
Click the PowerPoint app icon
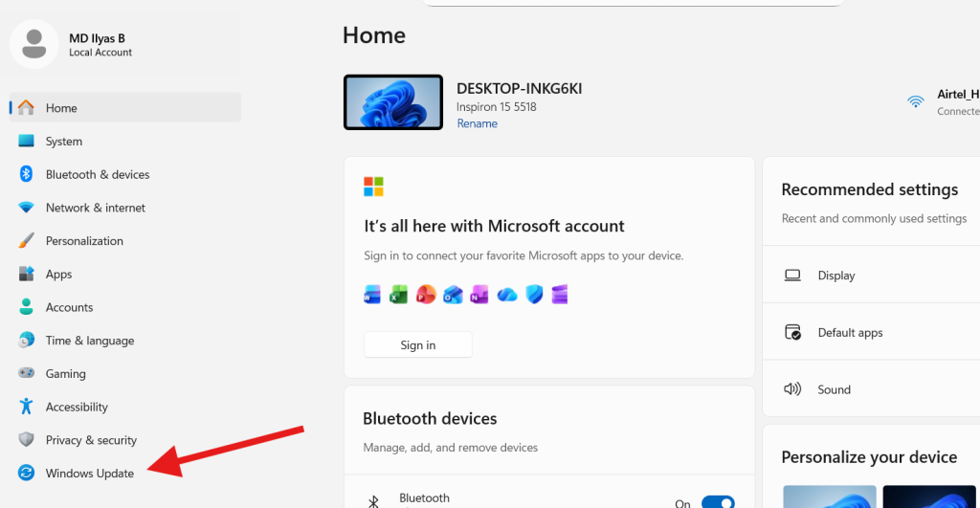(x=426, y=295)
